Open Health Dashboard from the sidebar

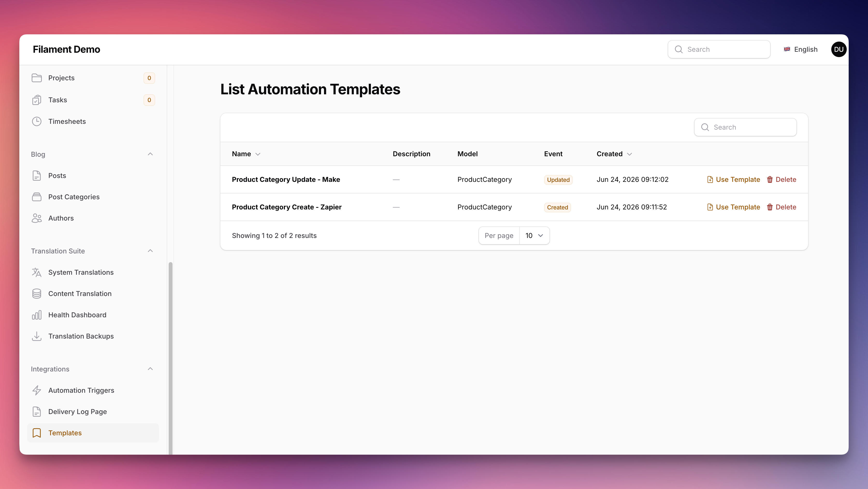click(x=93, y=315)
